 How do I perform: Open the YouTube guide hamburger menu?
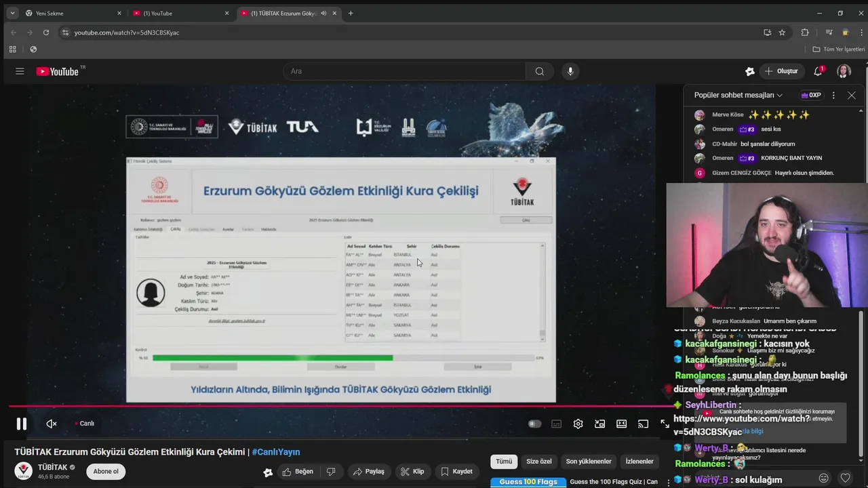click(20, 71)
